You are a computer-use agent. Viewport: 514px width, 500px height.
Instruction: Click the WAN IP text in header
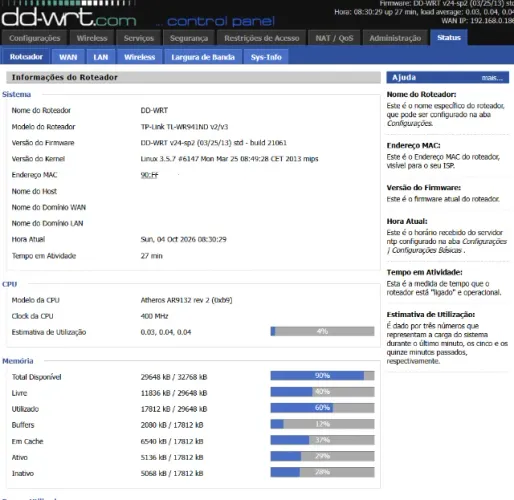[x=477, y=21]
